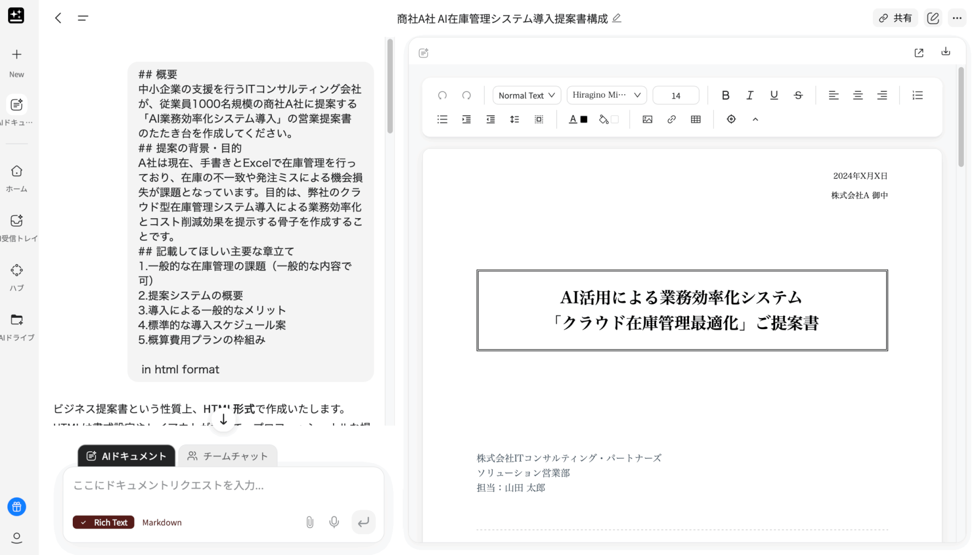Click the insert link icon
The height and width of the screenshot is (555, 980).
(671, 120)
